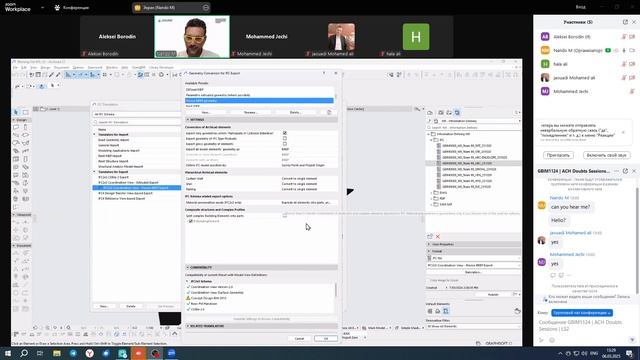Click the Layout Book icon in Organizer header

coord(449,113)
